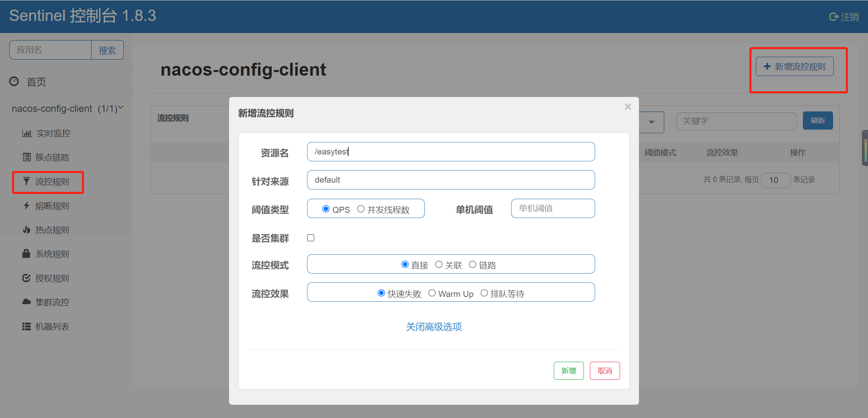Click the 取消 cancel button
Image resolution: width=868 pixels, height=418 pixels.
pos(605,371)
